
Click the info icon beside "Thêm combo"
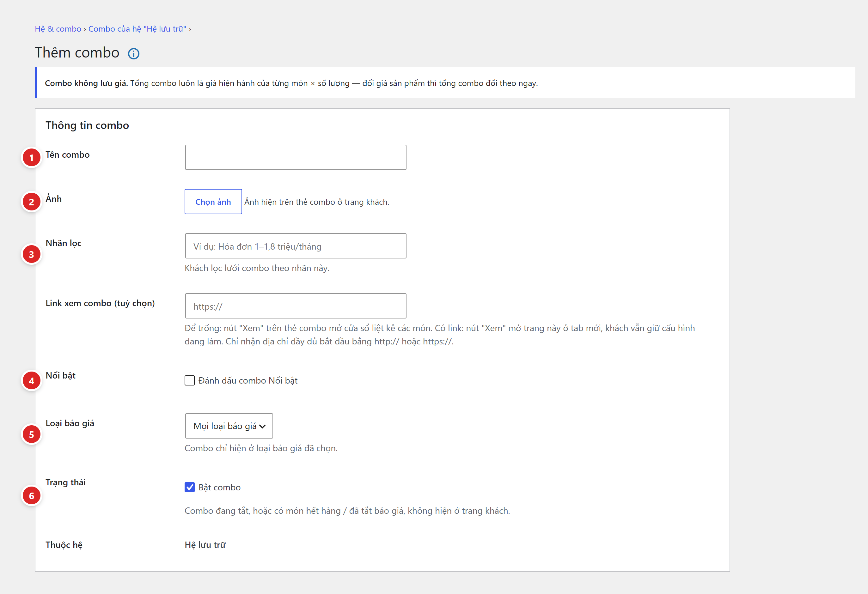click(x=133, y=54)
